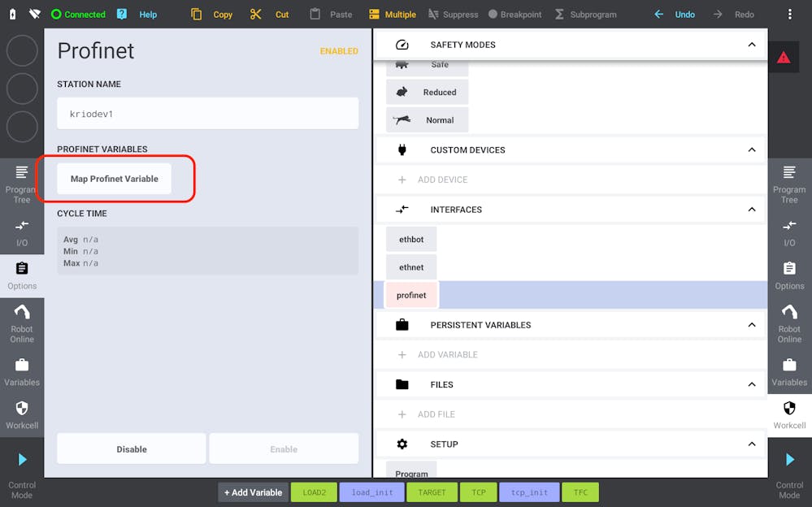Open Robot Online in right sidebar
The image size is (812, 507).
789,323
